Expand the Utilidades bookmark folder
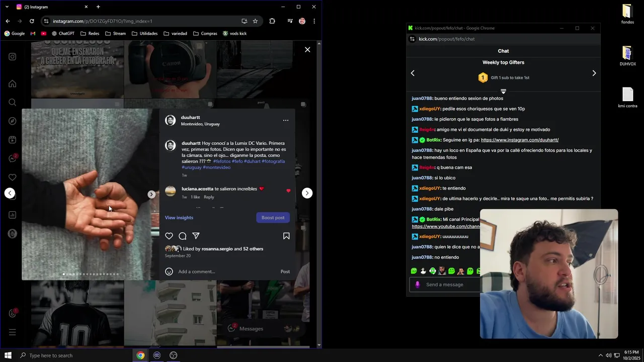Viewport: 644px width, 362px height. [x=144, y=34]
